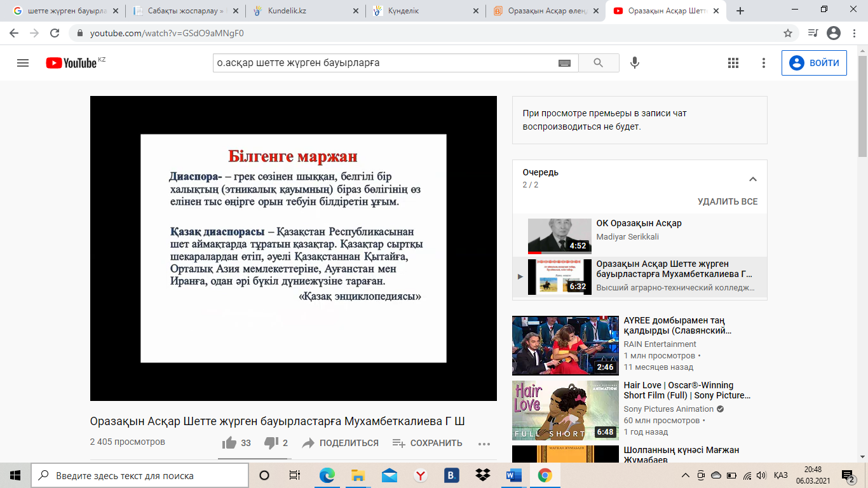868x488 pixels.
Task: Click the YouTube search input field
Action: (x=381, y=63)
